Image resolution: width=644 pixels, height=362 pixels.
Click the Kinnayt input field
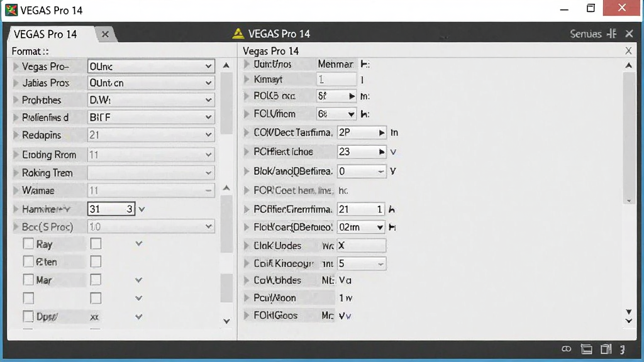pyautogui.click(x=336, y=79)
